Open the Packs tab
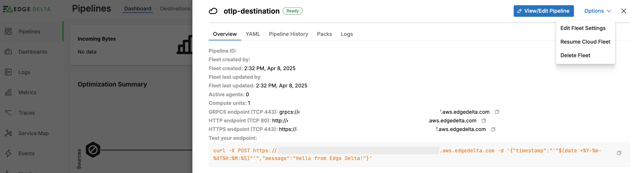Screen dimensions: 644x173 coord(325,34)
